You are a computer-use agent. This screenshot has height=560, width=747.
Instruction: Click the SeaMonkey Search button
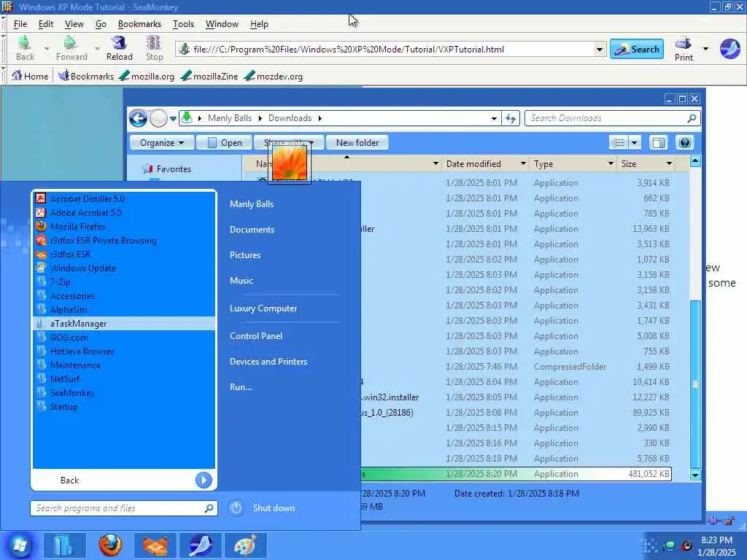(x=636, y=49)
